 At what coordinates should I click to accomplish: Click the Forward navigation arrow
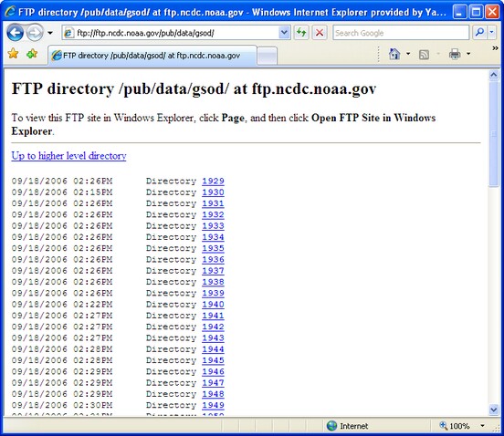[35, 33]
